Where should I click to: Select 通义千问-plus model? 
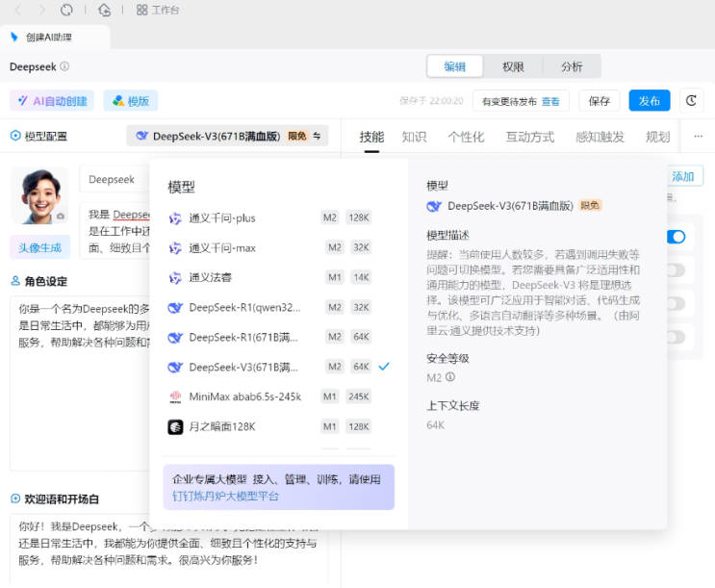[x=278, y=218]
